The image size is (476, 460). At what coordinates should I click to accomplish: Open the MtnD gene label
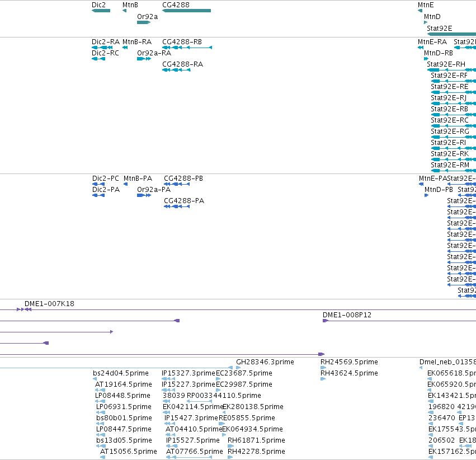click(432, 17)
